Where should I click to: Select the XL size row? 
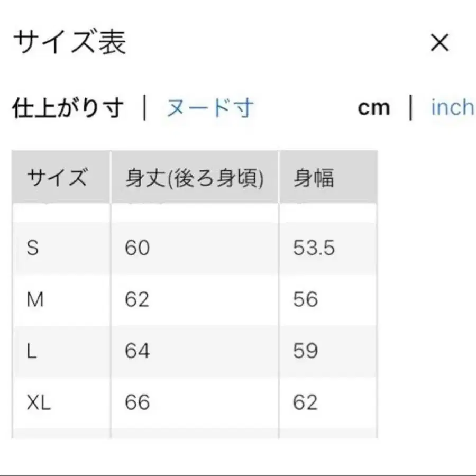click(x=40, y=401)
